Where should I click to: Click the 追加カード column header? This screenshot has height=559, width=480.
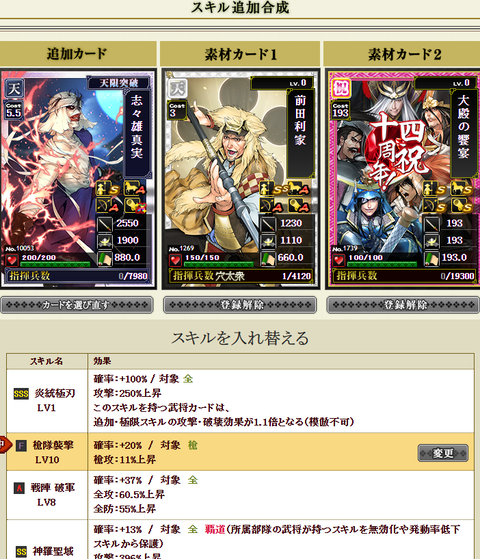78,54
